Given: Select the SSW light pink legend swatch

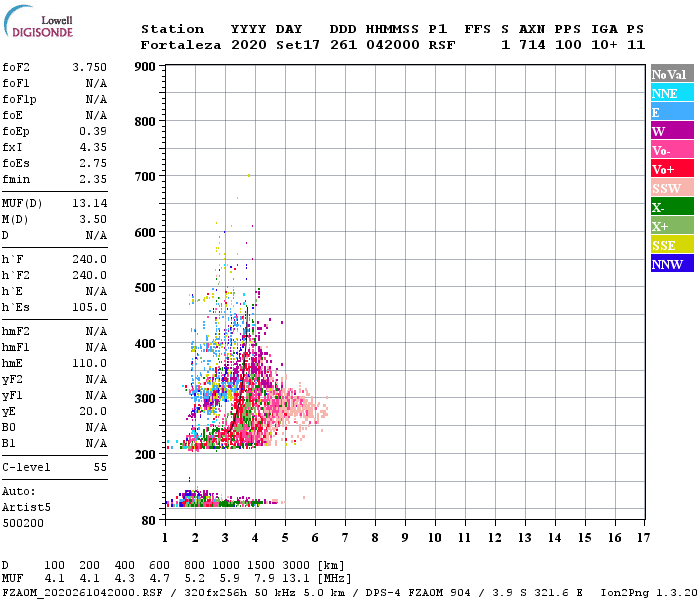Looking at the screenshot, I should tap(672, 188).
